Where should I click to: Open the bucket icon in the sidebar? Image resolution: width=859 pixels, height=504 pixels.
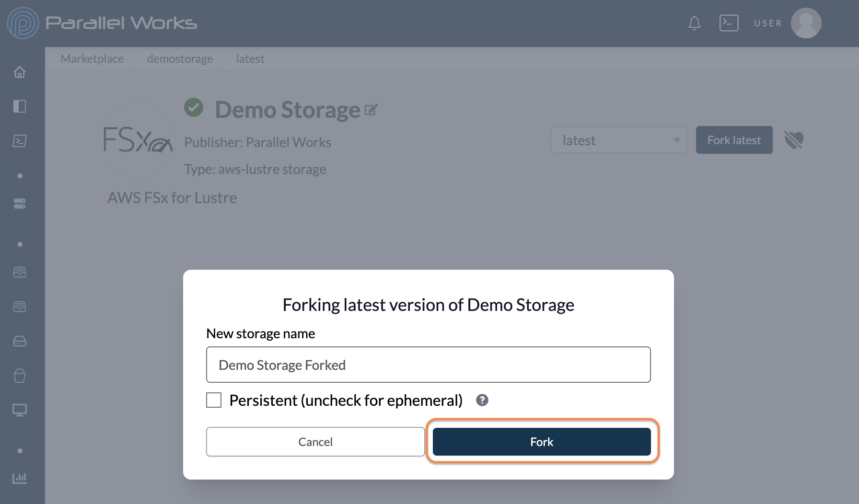pos(20,376)
